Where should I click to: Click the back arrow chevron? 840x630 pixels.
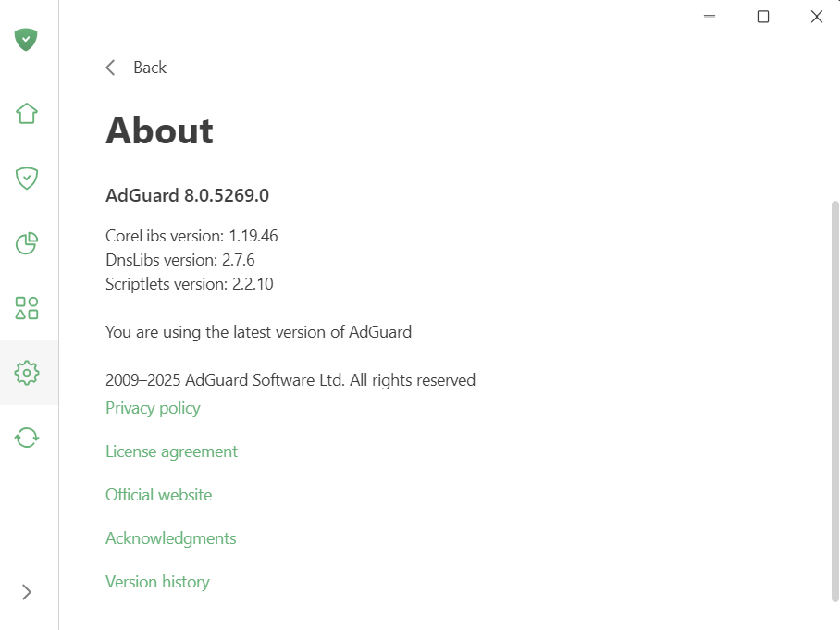coord(111,68)
